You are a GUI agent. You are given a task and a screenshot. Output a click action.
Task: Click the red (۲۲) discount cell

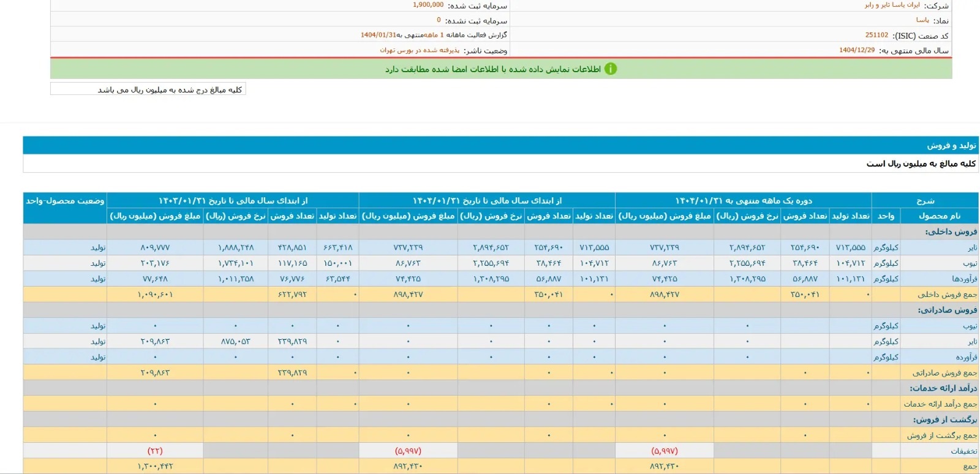pos(155,451)
